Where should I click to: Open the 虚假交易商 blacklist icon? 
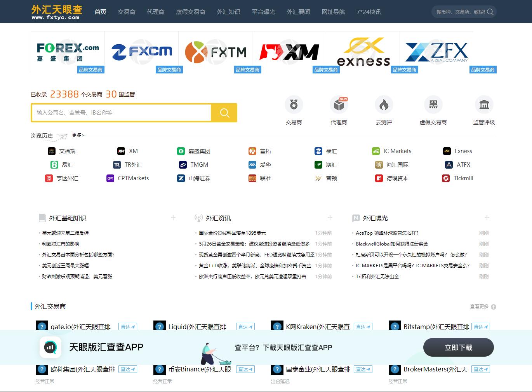(x=433, y=105)
